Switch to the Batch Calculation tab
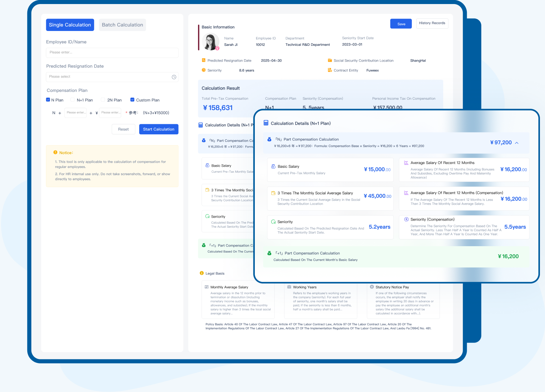The width and height of the screenshot is (545, 392). [122, 25]
